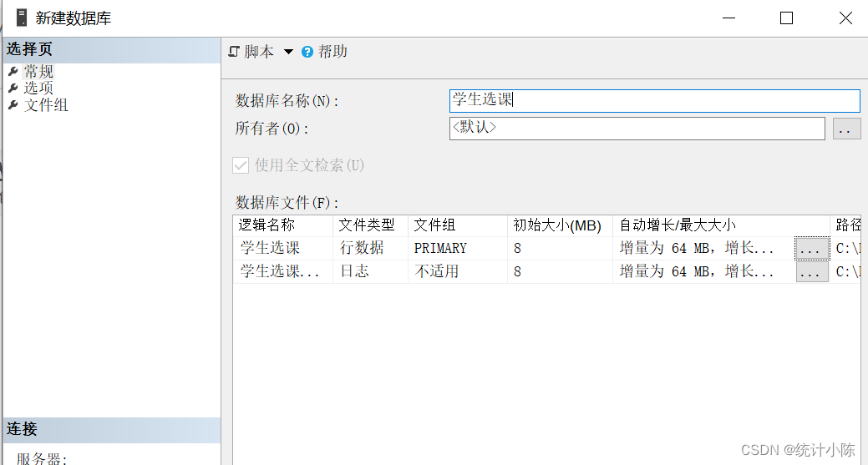Click the 新建数据库 window title icon
Screen dimensions: 868x465
coord(22,18)
